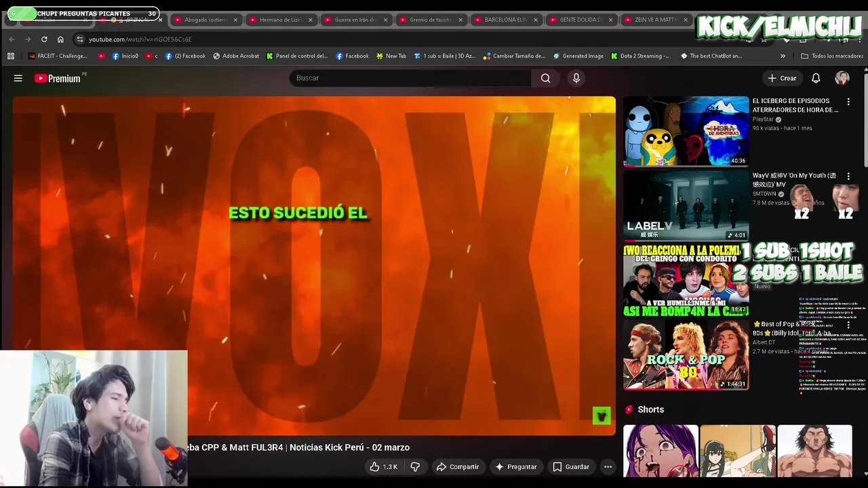Navigate back in browser
Image resolution: width=868 pixels, height=488 pixels.
(x=12, y=39)
